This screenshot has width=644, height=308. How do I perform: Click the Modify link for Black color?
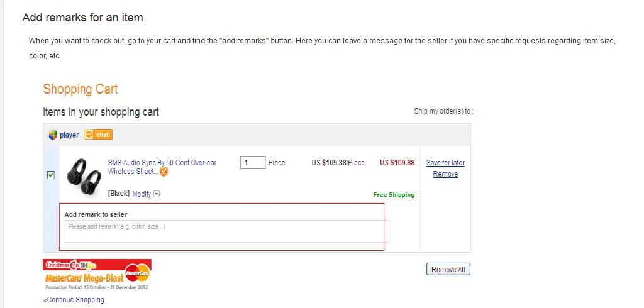[142, 194]
